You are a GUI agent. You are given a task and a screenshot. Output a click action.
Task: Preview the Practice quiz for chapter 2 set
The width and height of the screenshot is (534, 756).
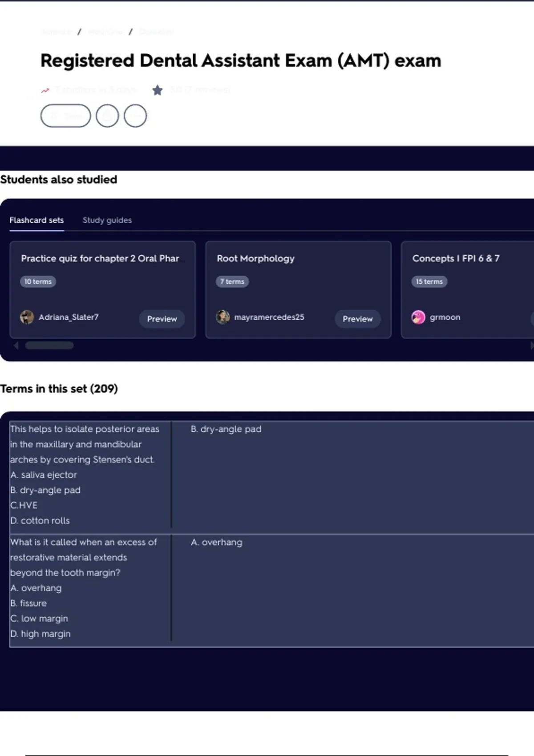(x=162, y=319)
